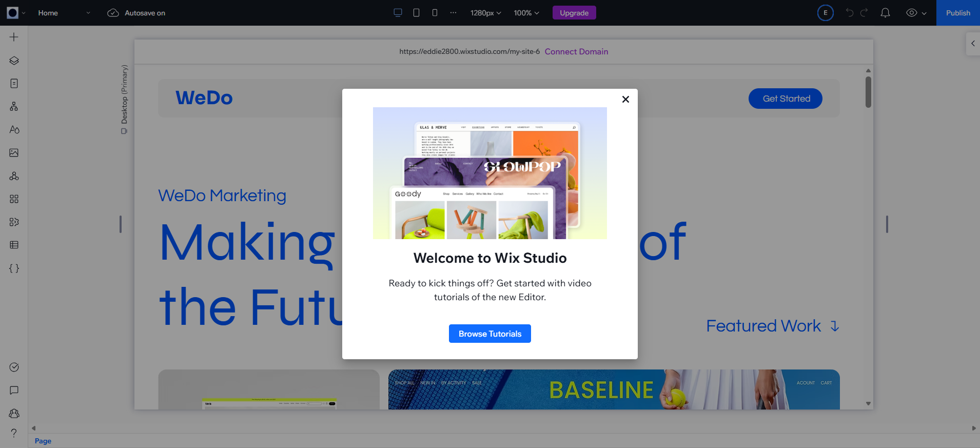Click the Featured Work link

[773, 326]
